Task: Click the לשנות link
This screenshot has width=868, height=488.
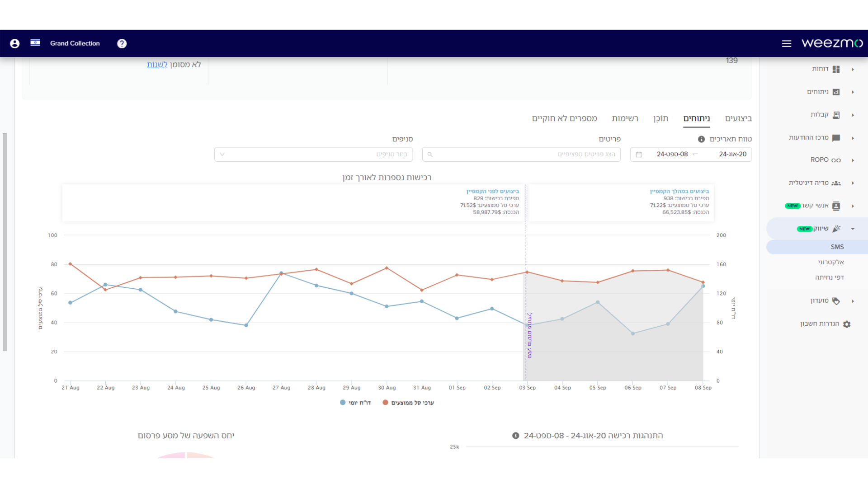Action: click(x=157, y=65)
